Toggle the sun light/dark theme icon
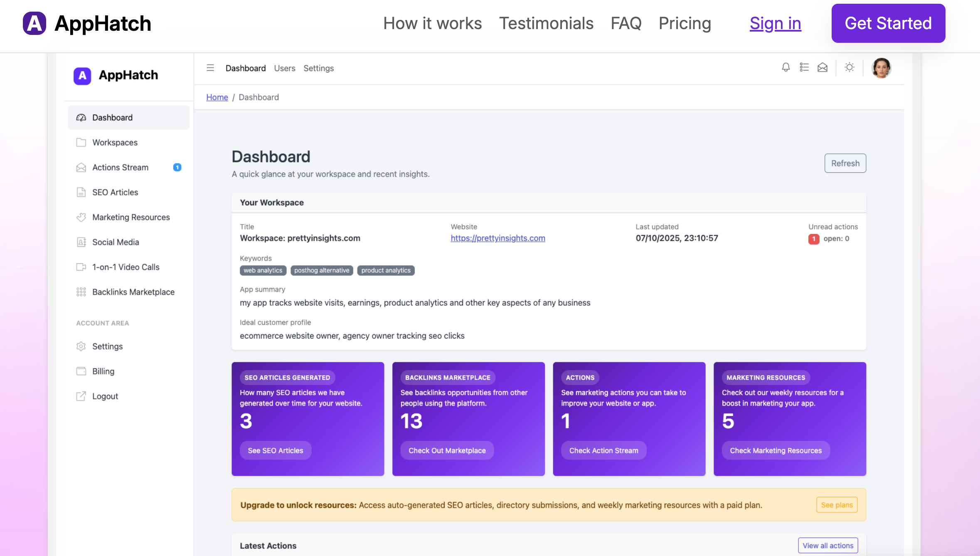This screenshot has height=556, width=980. [849, 67]
